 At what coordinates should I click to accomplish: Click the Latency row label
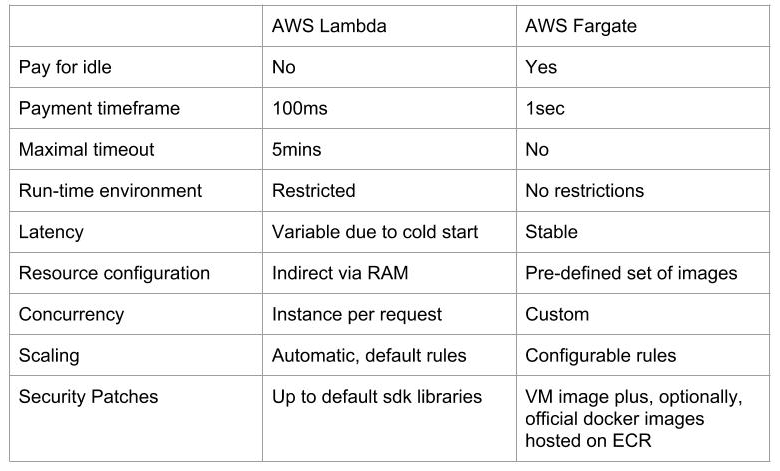click(x=51, y=232)
